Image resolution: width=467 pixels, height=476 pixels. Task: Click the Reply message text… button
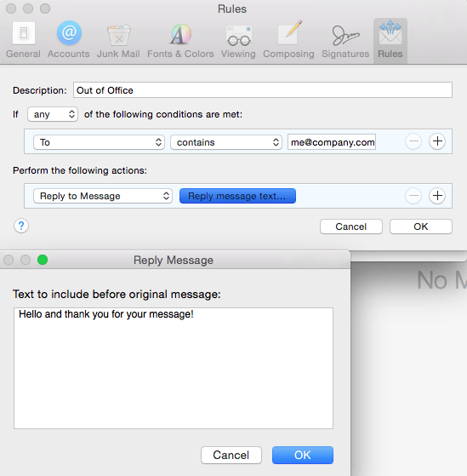[x=237, y=196]
